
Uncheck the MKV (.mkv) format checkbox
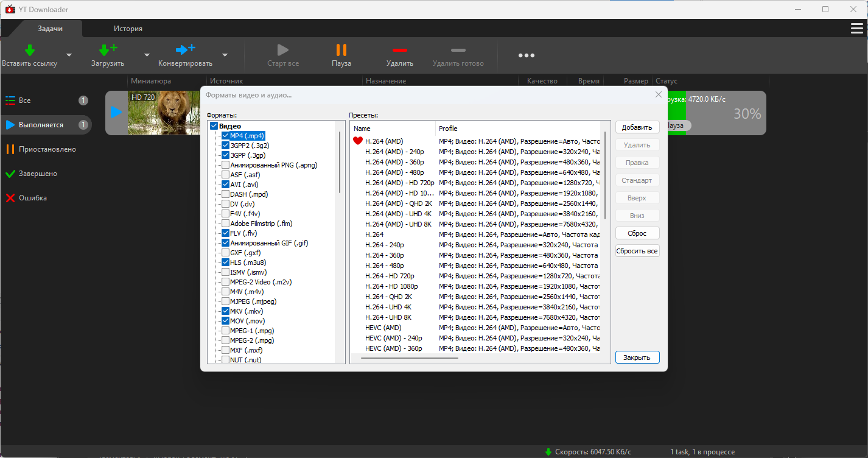point(226,311)
